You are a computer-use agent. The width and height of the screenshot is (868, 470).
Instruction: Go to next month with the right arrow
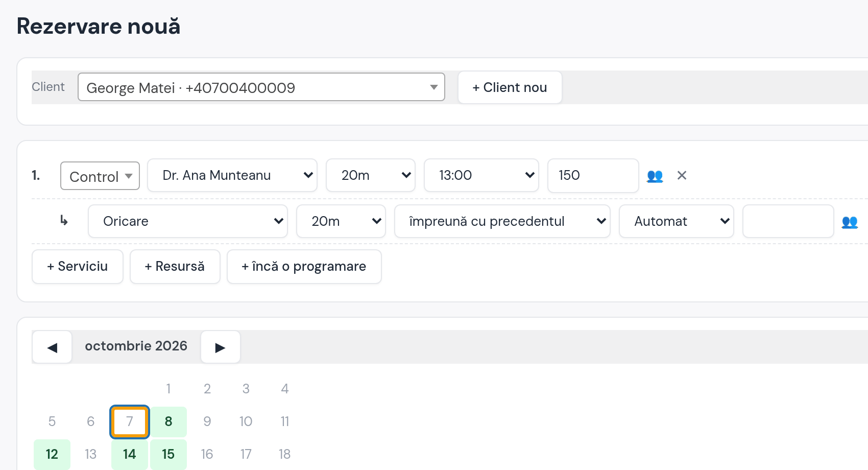(x=220, y=347)
